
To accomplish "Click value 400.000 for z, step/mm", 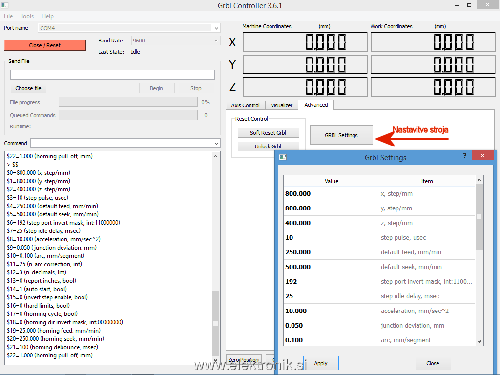I will coord(298,223).
